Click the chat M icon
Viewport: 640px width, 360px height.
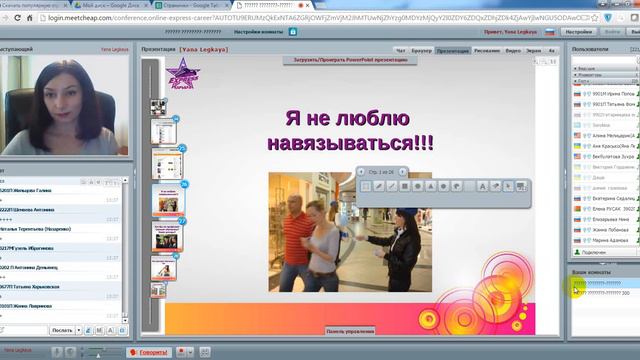click(x=99, y=330)
